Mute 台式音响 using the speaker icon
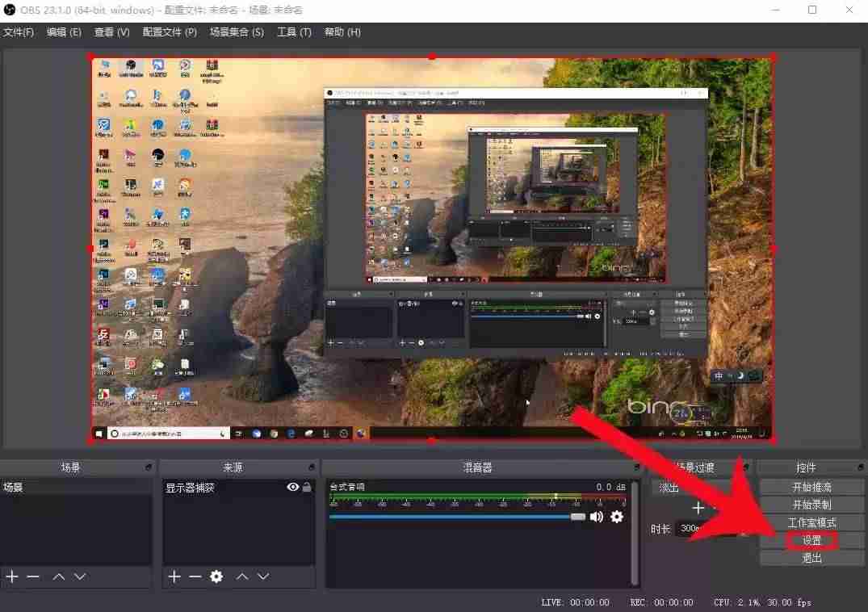 pos(597,517)
